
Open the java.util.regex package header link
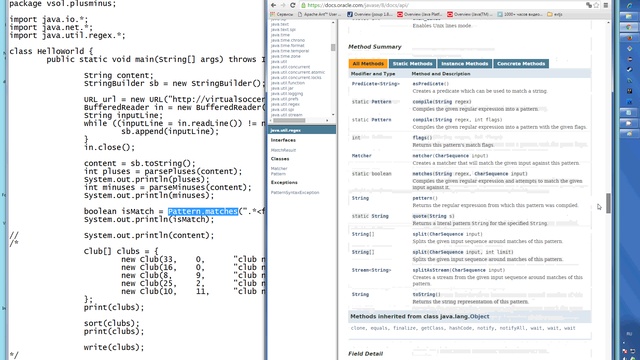285,130
